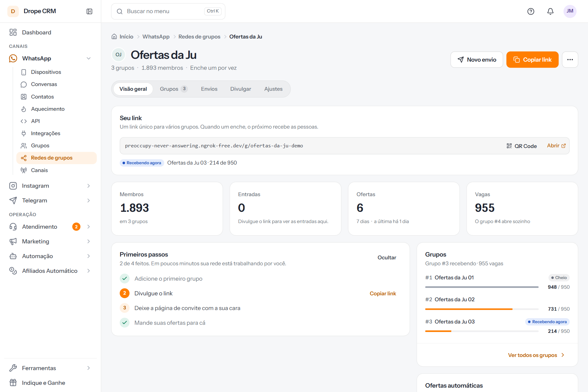Click the Membros 1.893 card
This screenshot has height=392, width=588.
[x=167, y=209]
